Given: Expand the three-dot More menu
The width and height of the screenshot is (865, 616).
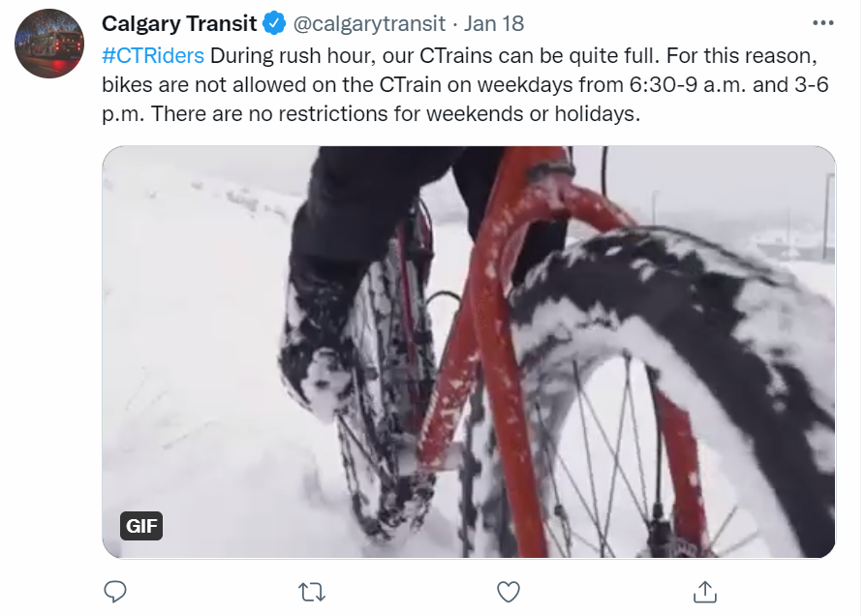Looking at the screenshot, I should click(x=822, y=23).
